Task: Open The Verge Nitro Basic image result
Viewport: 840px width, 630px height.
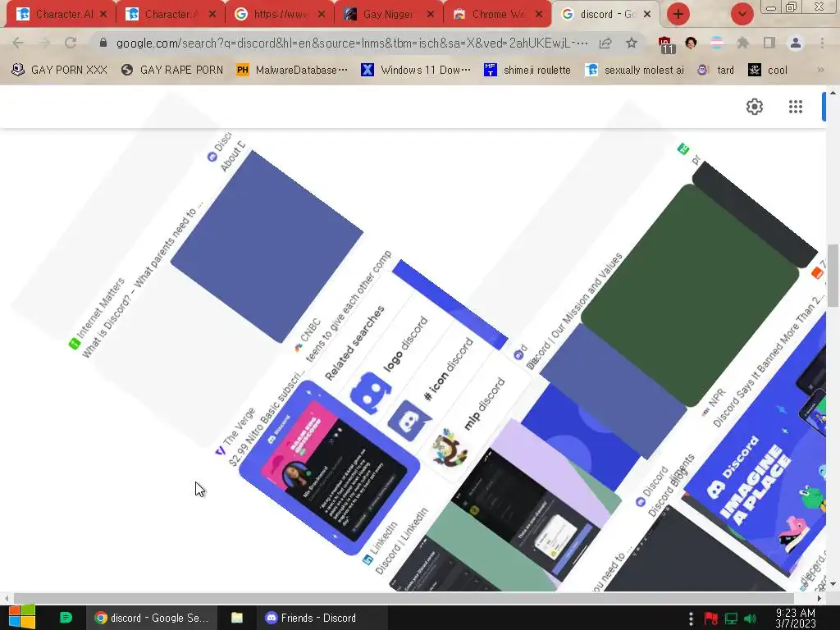Action: pos(329,468)
